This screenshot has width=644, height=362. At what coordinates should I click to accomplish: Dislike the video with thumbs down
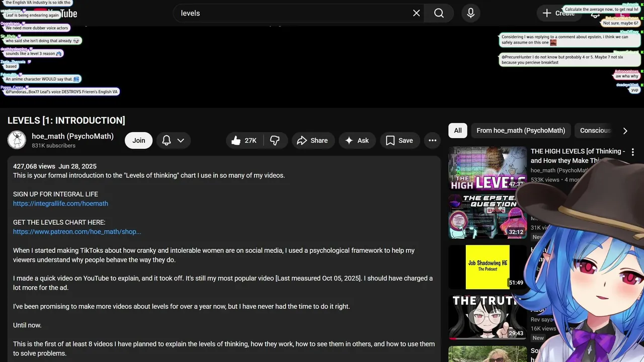(x=275, y=141)
